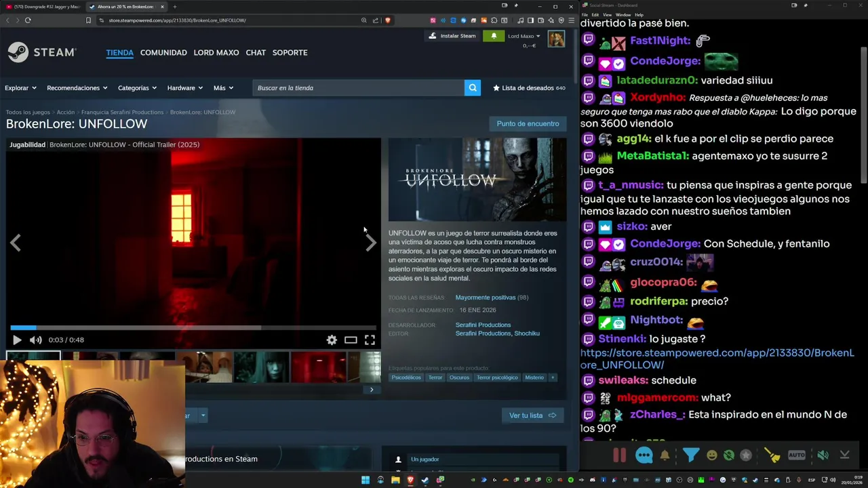
Task: Select the Misterio tag
Action: [x=534, y=378]
